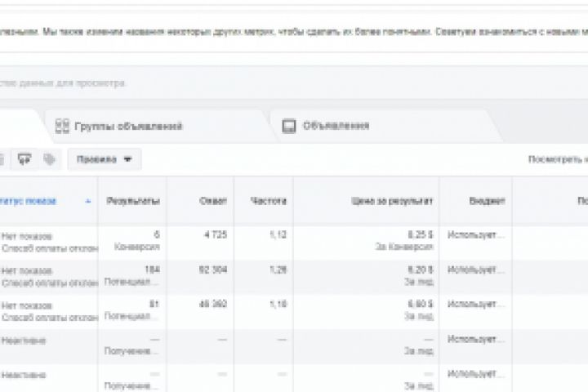Switch to the Объявления tab

coord(336,126)
